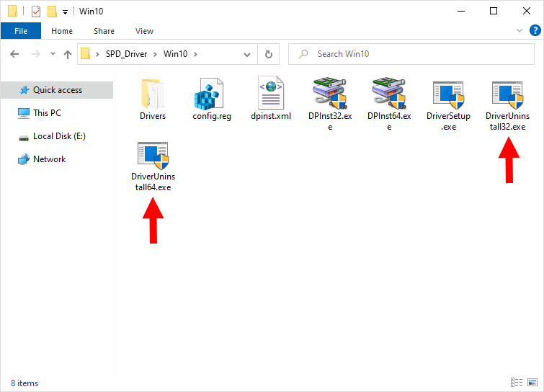Click the DriverUninstall32.exe file name label
Viewport: 544px width, 392px height.
point(507,121)
